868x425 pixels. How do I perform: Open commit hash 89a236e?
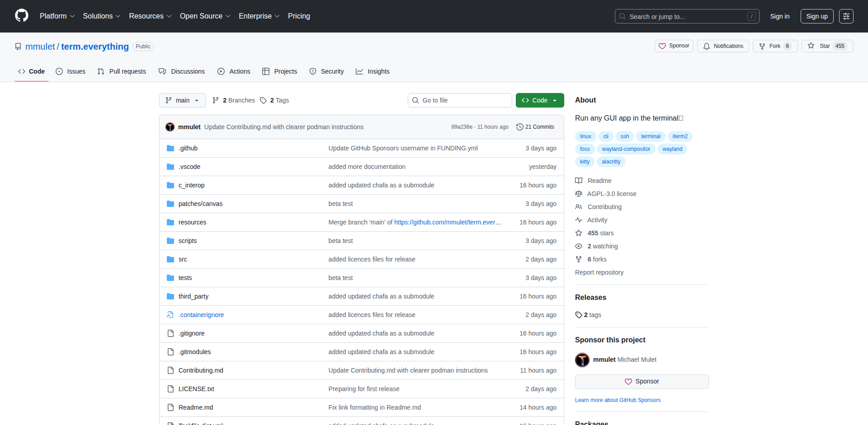click(462, 127)
